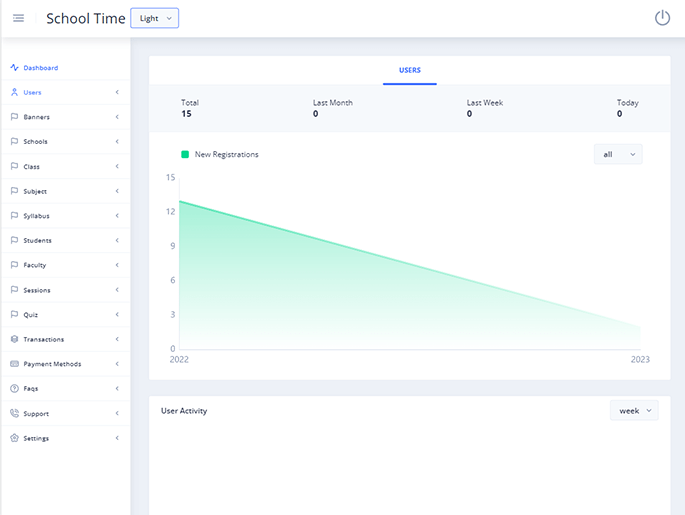Open the Syllabus sidebar item
The height and width of the screenshot is (515, 685).
coord(66,215)
